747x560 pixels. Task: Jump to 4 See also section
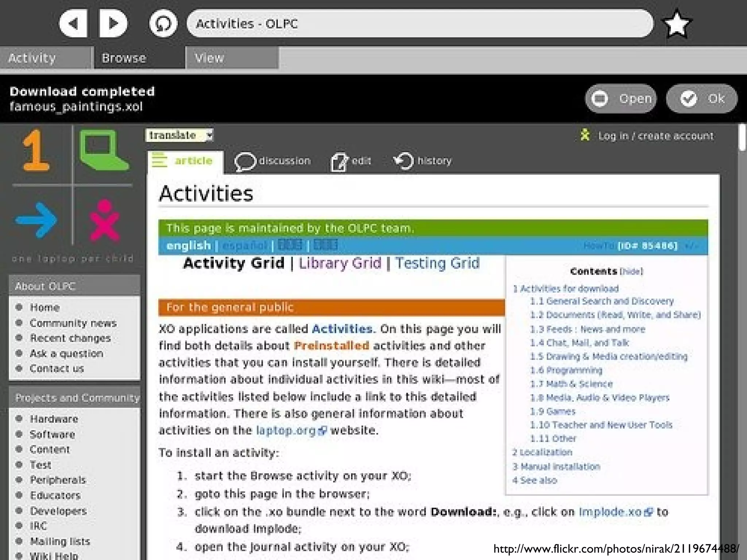pyautogui.click(x=534, y=480)
